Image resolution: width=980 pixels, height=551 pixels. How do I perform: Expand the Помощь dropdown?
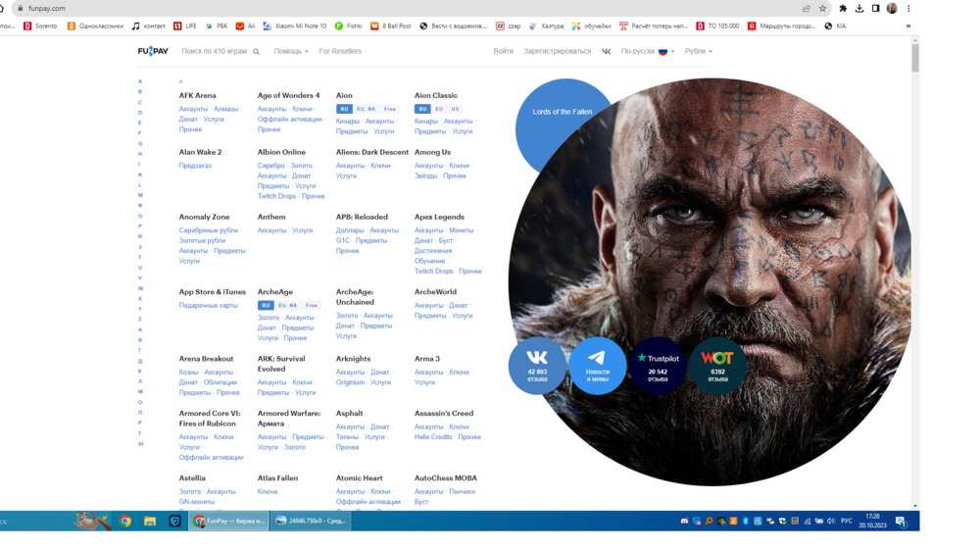coord(291,51)
